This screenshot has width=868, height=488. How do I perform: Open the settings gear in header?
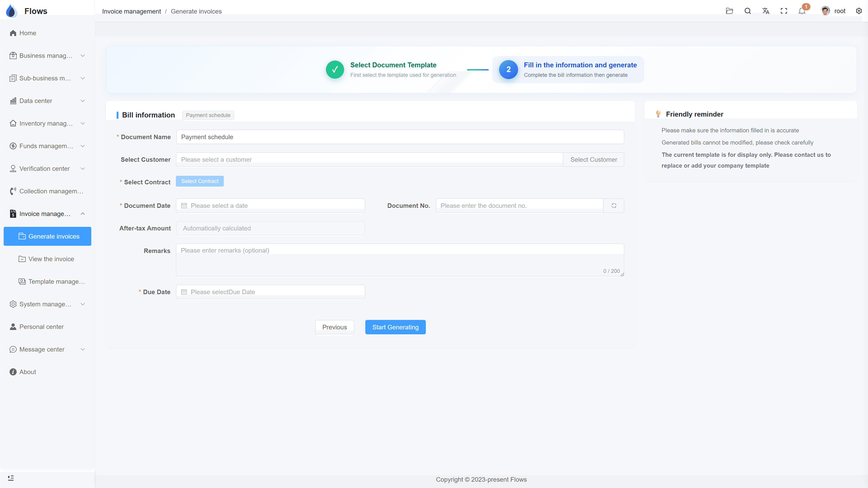[859, 11]
